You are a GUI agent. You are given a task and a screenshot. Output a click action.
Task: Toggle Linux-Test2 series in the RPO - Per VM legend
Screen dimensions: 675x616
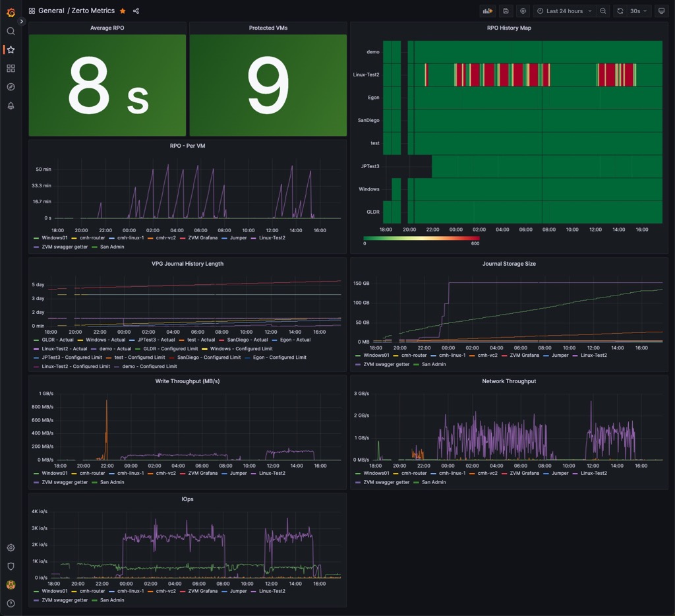pyautogui.click(x=272, y=238)
